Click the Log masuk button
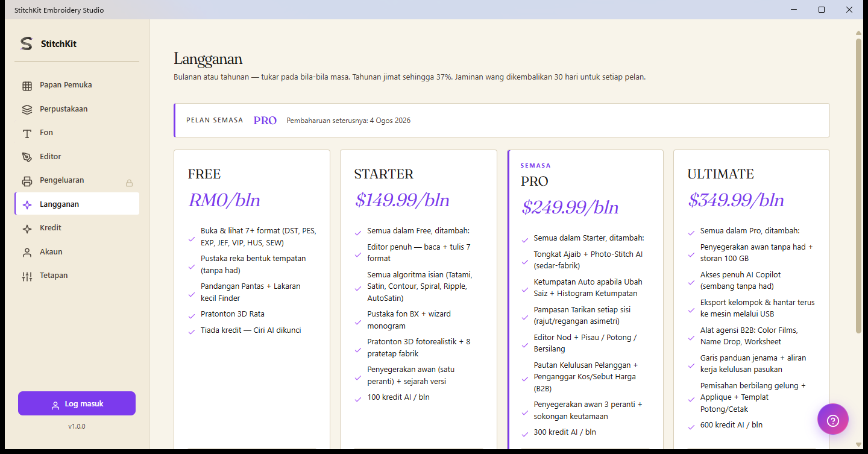 tap(77, 404)
